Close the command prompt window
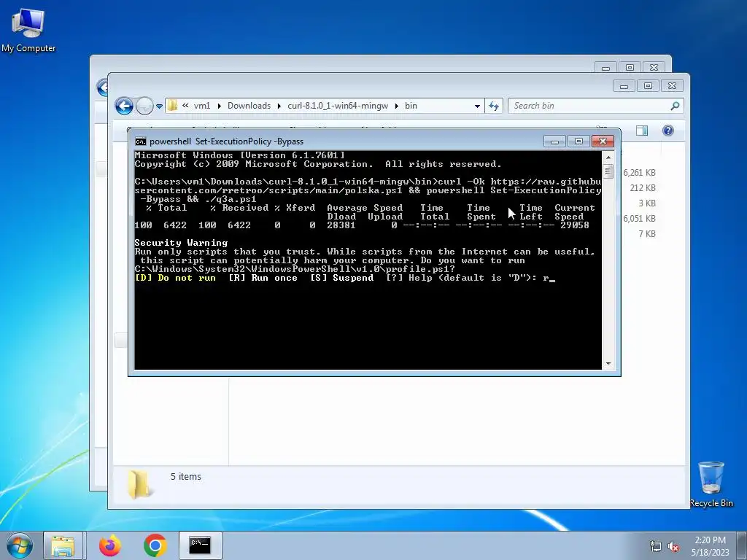747x560 pixels. pos(603,141)
